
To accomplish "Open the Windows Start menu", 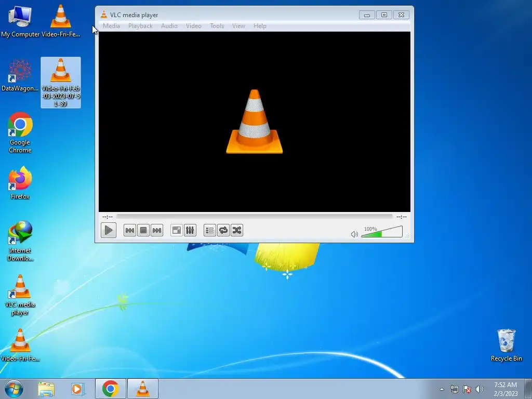I will click(14, 389).
